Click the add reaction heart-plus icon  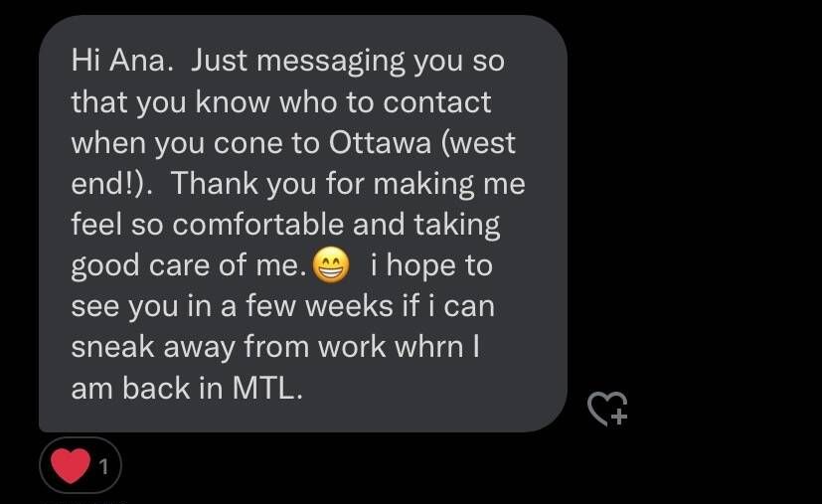(607, 409)
